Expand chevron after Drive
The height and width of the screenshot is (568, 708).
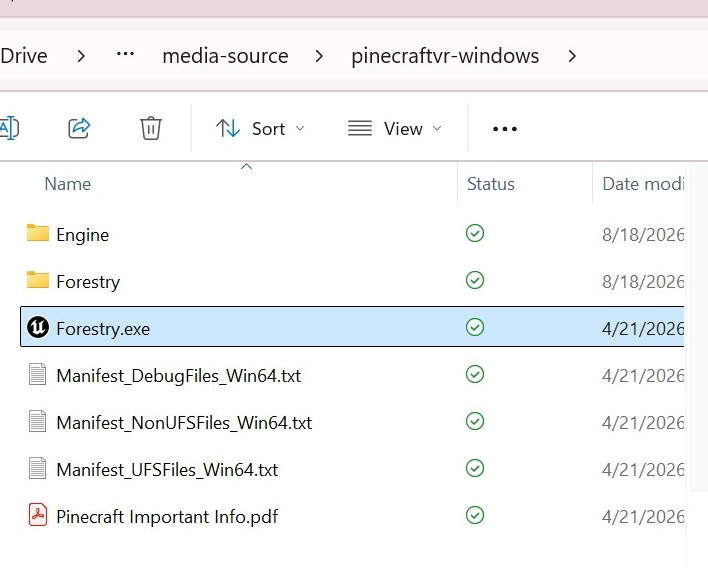pos(81,56)
